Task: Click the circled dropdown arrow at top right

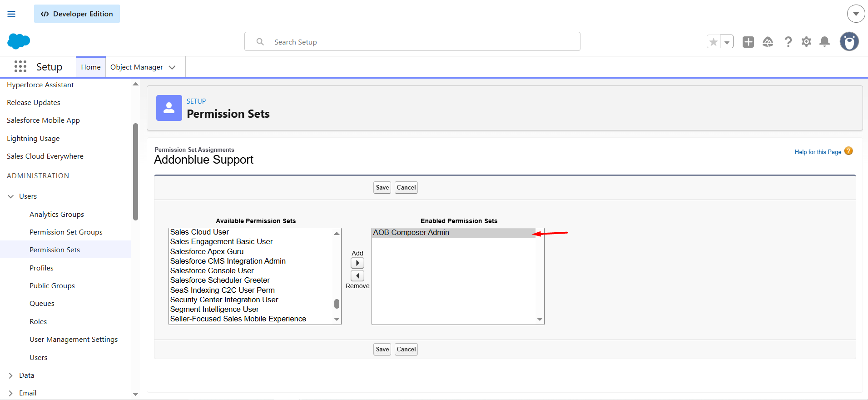Action: [x=856, y=14]
